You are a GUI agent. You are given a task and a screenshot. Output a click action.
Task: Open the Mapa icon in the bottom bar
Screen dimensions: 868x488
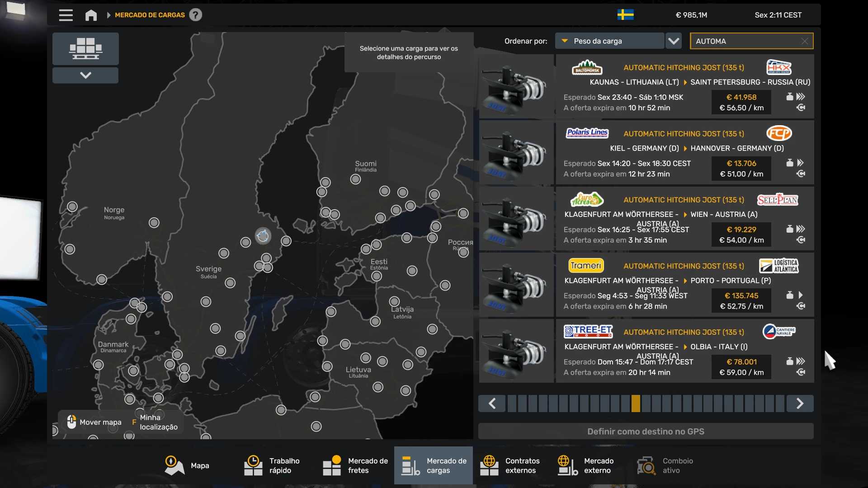click(x=175, y=465)
